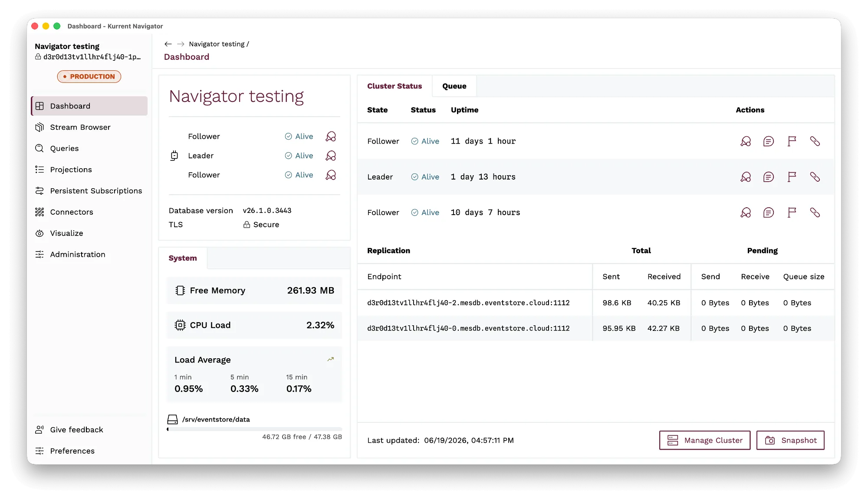
Task: Click the 0.95% one-minute load value
Action: (x=188, y=389)
